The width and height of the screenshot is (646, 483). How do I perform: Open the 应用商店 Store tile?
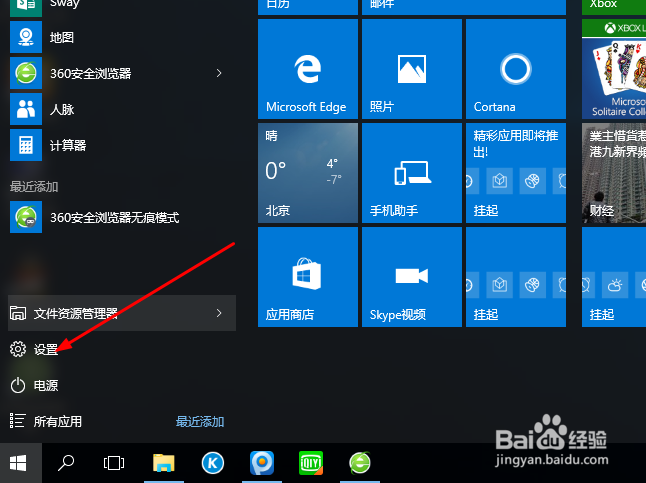[x=308, y=277]
